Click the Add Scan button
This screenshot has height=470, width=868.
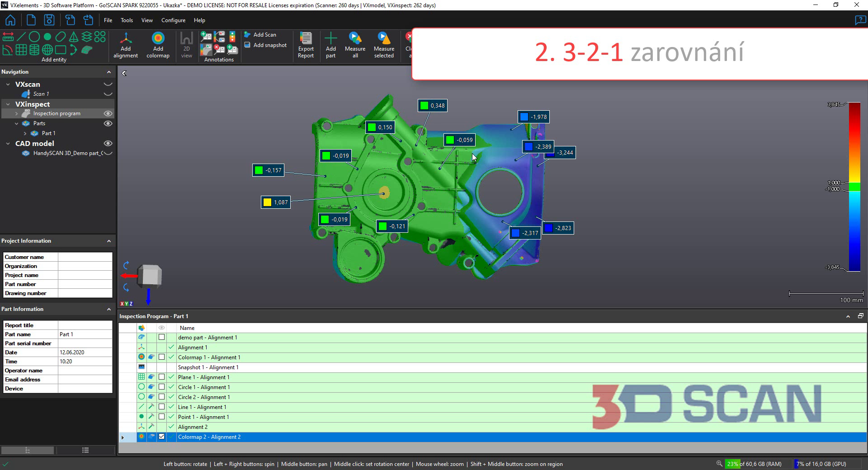pyautogui.click(x=260, y=35)
